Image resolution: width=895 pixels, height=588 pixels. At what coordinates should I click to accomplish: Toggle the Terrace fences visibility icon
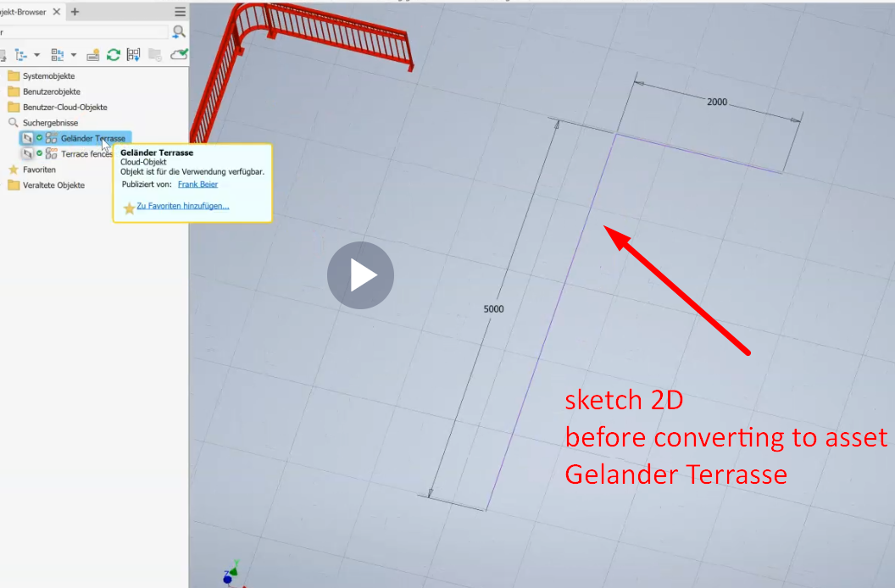click(28, 153)
